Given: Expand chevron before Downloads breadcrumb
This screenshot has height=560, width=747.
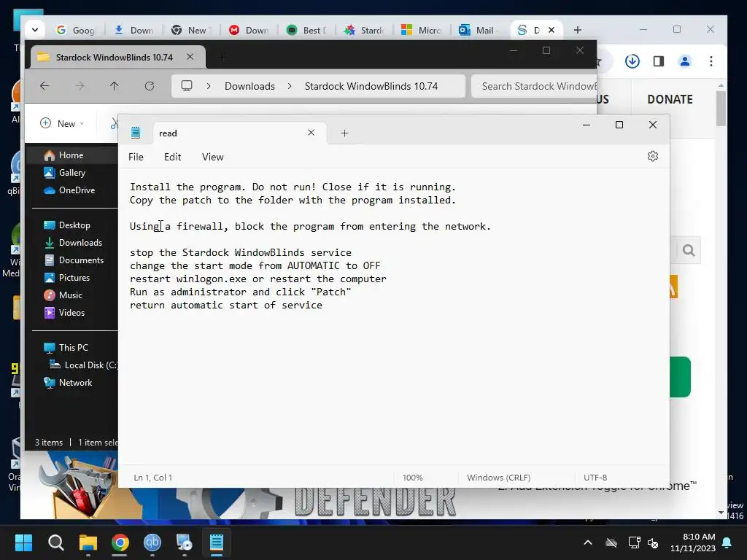Looking at the screenshot, I should [x=209, y=86].
